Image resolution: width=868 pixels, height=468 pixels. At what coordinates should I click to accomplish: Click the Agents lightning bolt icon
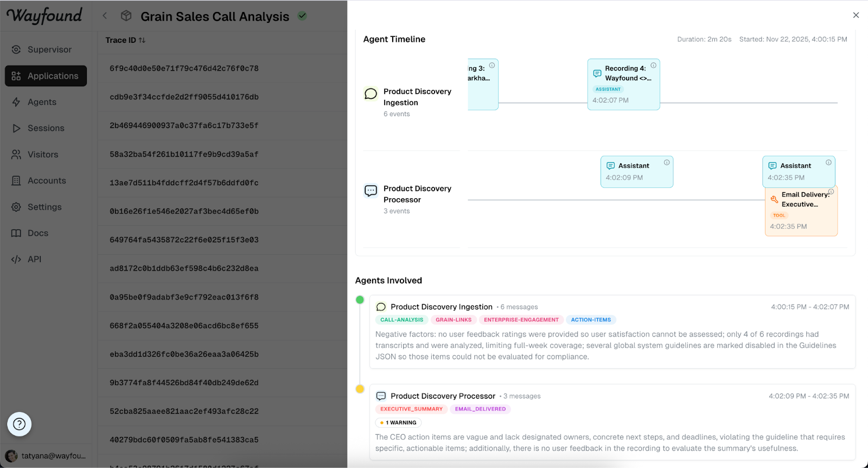[16, 102]
